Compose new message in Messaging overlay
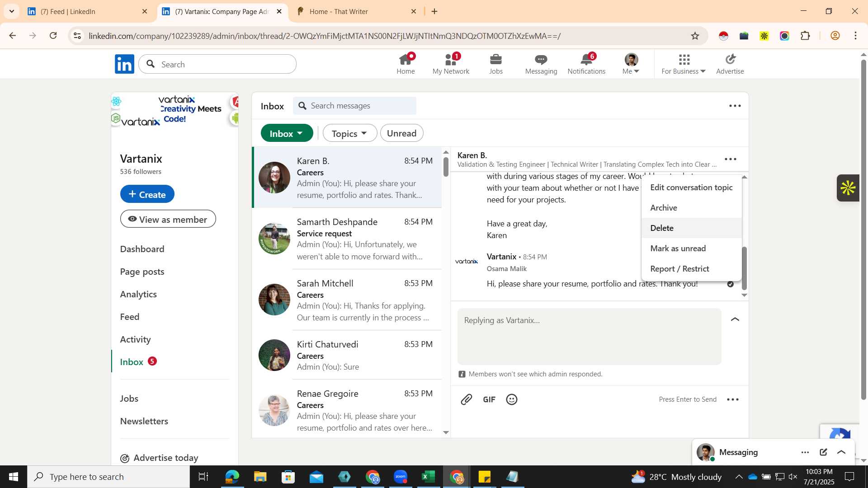Screen dimensions: 868x488 click(x=823, y=452)
